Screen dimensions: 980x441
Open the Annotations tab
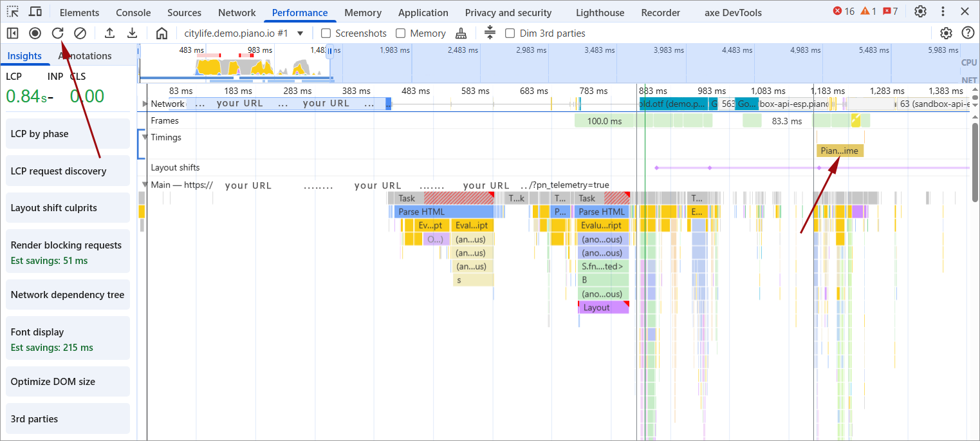[x=85, y=56]
